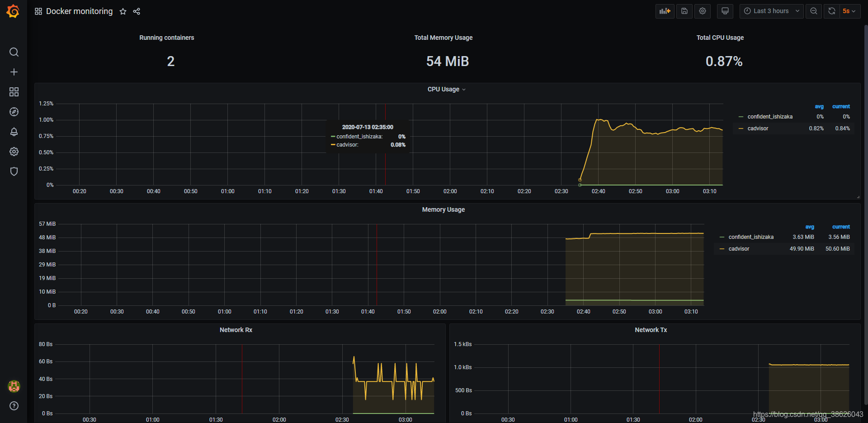868x423 pixels.
Task: Click the 0.87% Total CPU value
Action: tap(724, 62)
